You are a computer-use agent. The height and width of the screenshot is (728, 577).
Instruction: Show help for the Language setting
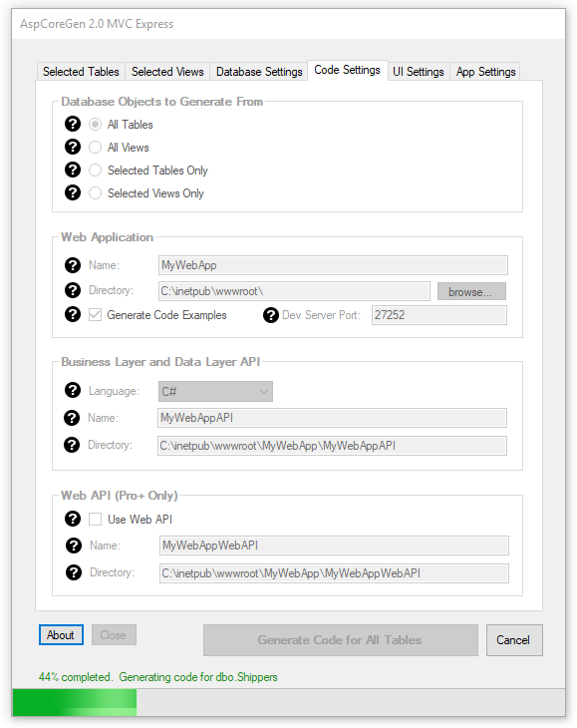click(x=73, y=391)
